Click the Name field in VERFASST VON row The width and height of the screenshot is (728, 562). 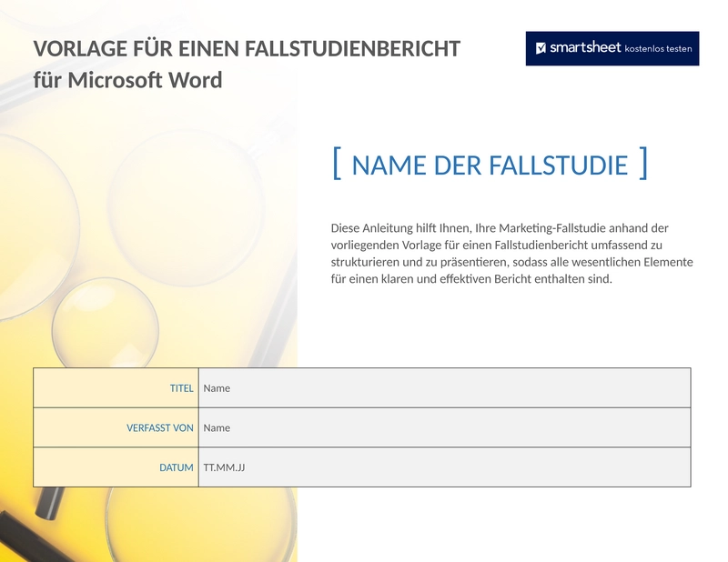tap(444, 428)
